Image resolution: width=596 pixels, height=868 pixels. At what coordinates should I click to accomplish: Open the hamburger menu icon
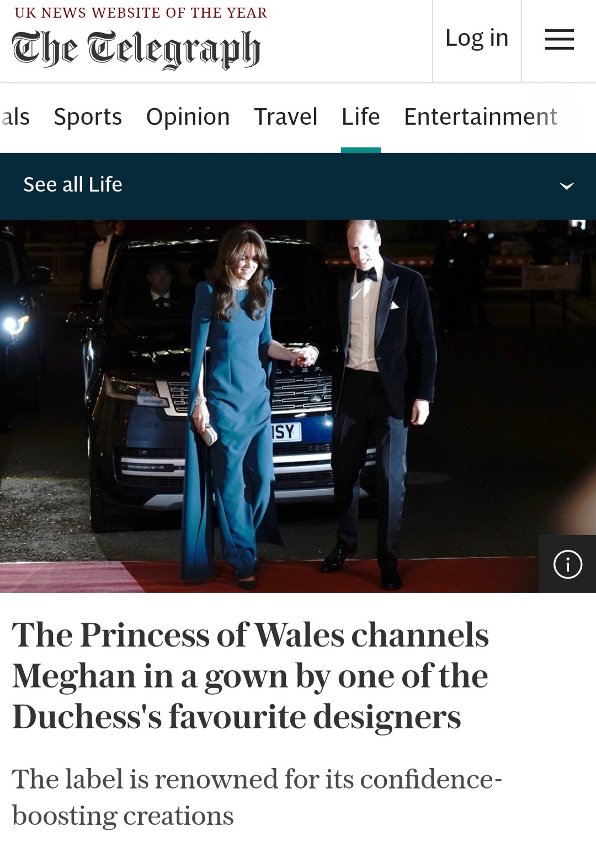[x=559, y=39]
